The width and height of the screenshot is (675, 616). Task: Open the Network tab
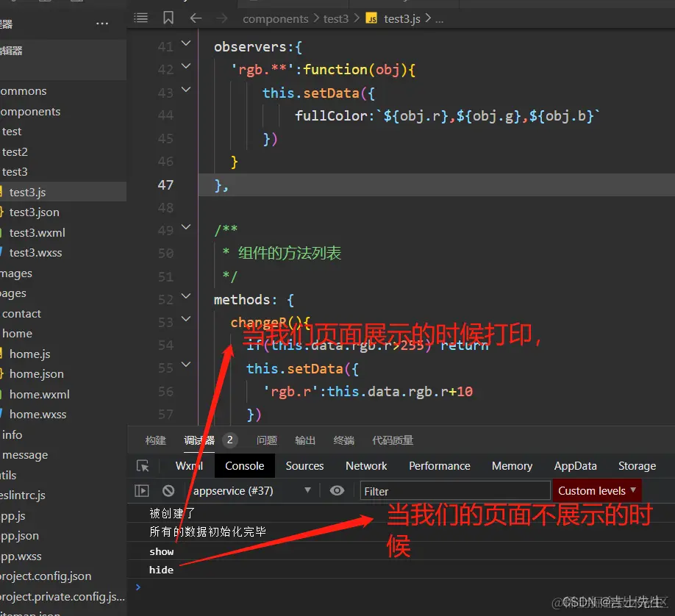pyautogui.click(x=366, y=466)
